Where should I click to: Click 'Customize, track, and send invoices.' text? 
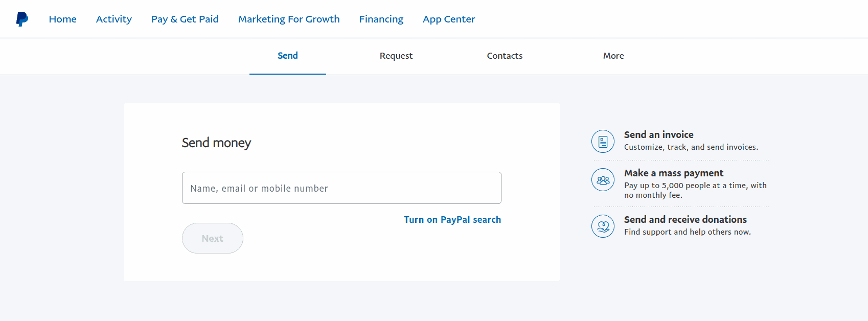coord(691,147)
